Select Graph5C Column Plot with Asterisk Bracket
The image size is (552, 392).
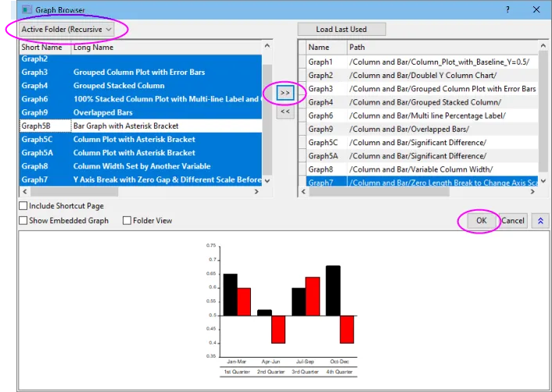(x=141, y=139)
